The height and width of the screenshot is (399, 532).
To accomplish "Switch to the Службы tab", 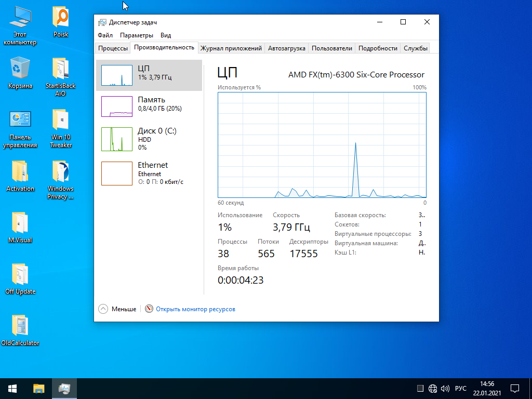I will click(416, 48).
